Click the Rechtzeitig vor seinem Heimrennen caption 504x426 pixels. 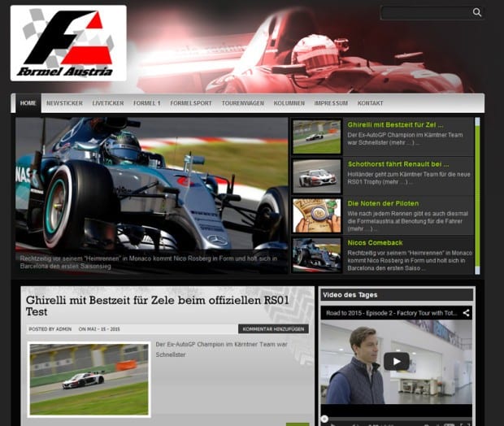point(149,263)
